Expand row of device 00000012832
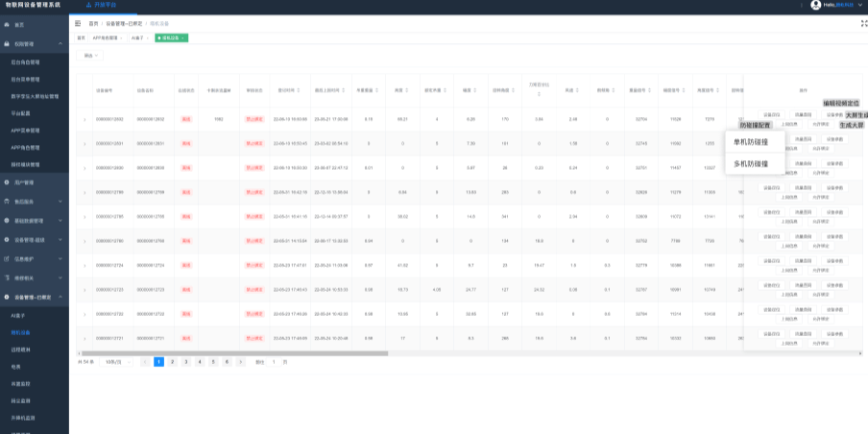Viewport: 868px width, 434px height. click(x=84, y=119)
